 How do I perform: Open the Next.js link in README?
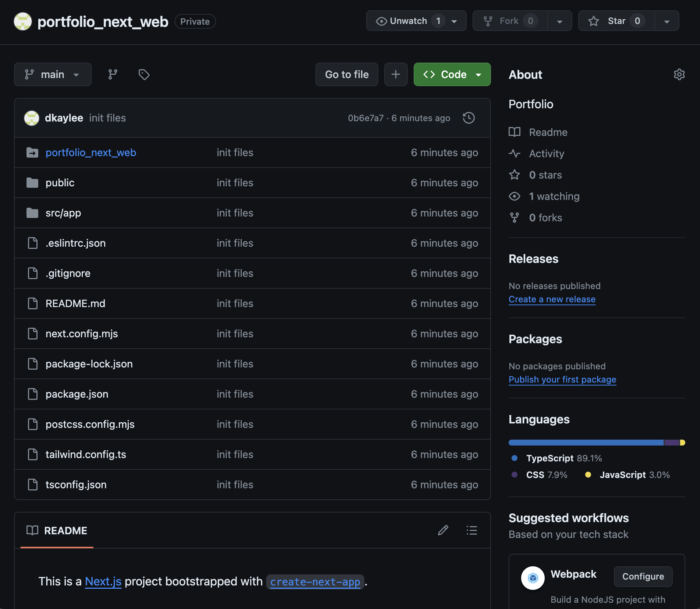pyautogui.click(x=103, y=581)
